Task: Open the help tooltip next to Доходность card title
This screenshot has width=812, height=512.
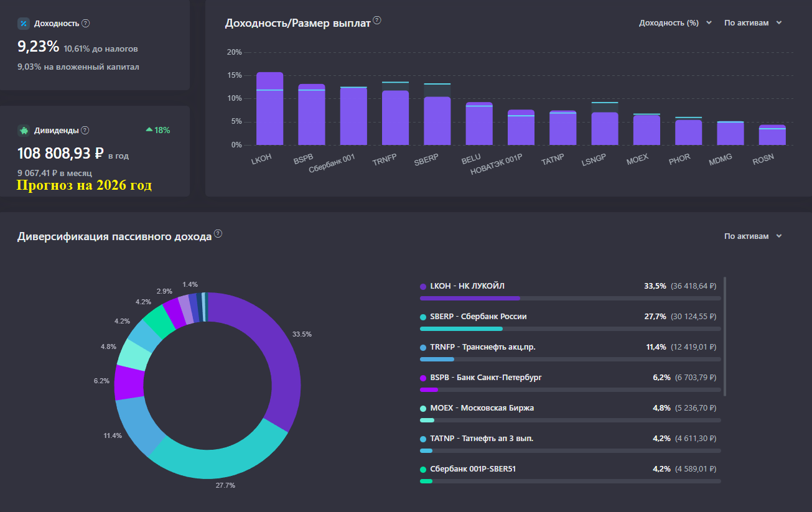Action: point(86,23)
